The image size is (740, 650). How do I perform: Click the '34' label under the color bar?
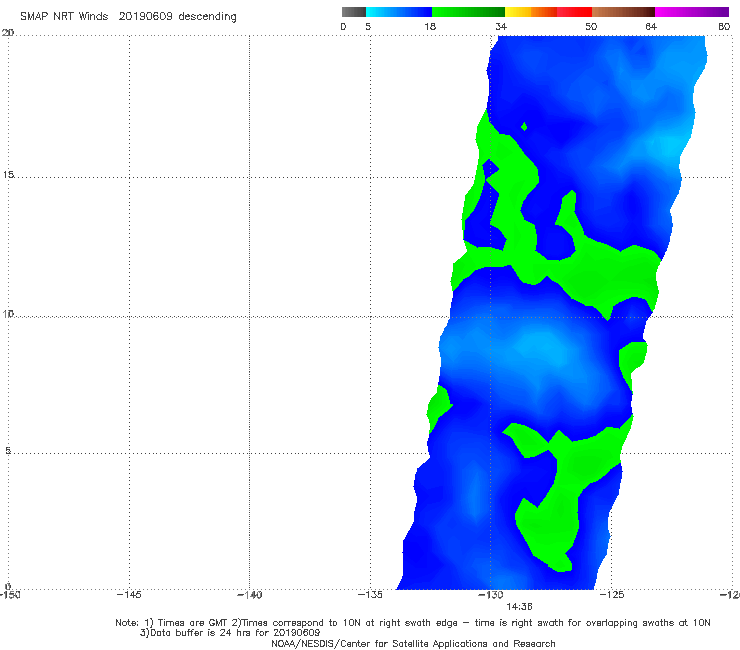point(501,27)
